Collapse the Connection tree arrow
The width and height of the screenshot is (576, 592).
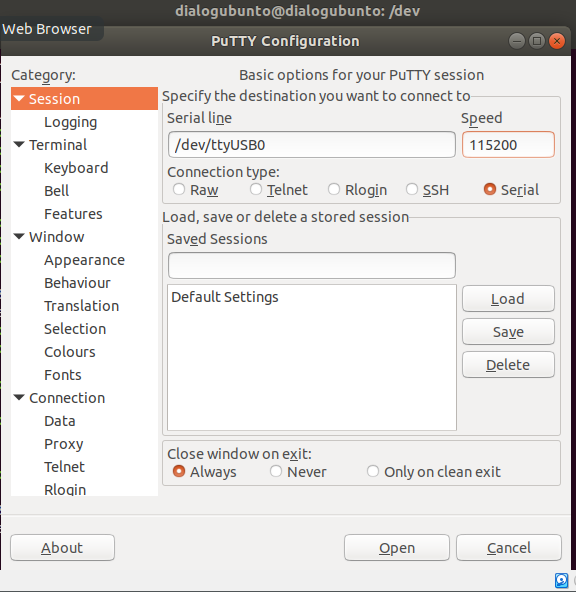point(19,398)
